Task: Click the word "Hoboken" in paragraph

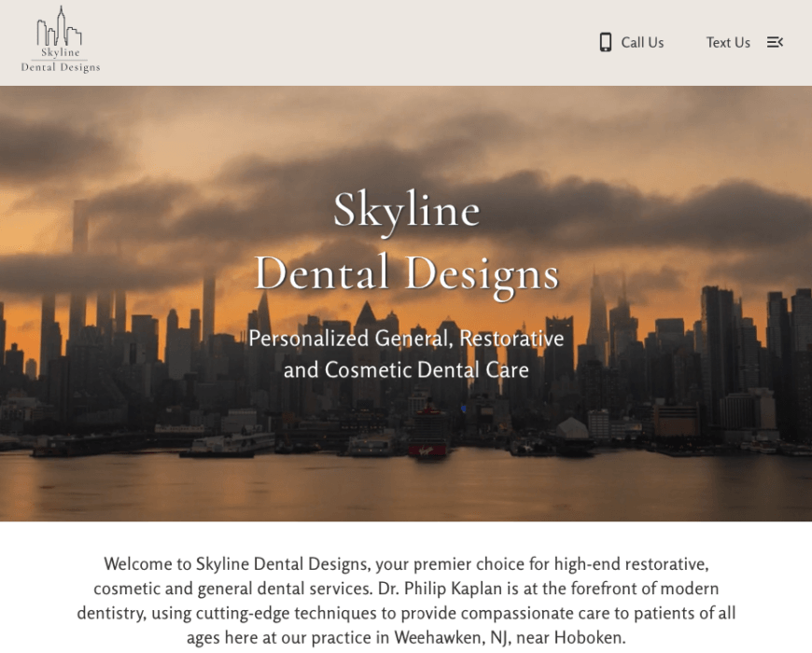Action: [588, 637]
